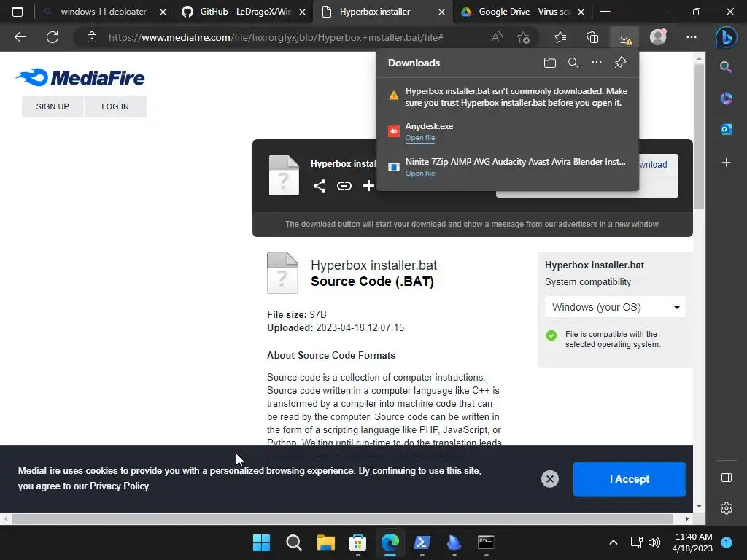747x560 pixels.
Task: Open the network icon in system tray
Action: click(636, 542)
